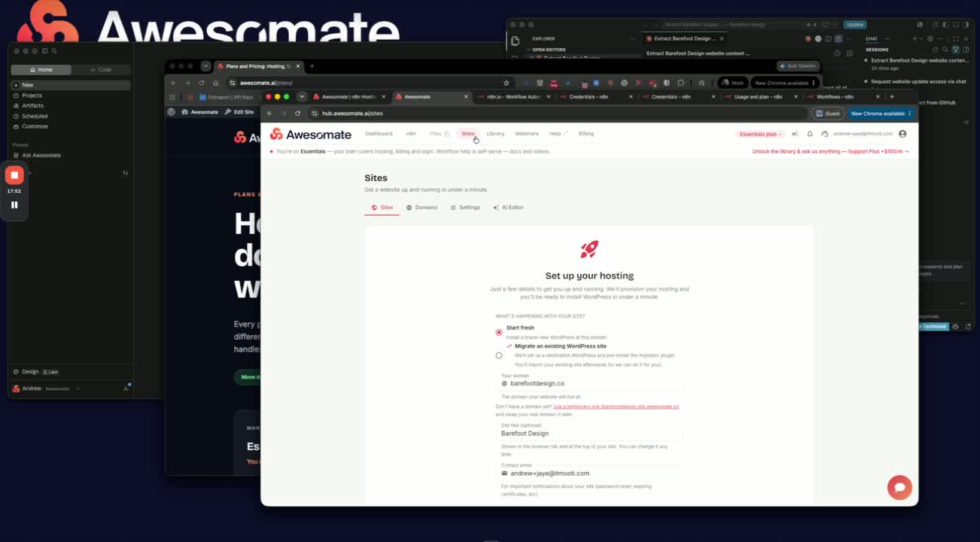Expand tab search chevron in front Chrome window
The height and width of the screenshot is (542, 980).
point(302,96)
